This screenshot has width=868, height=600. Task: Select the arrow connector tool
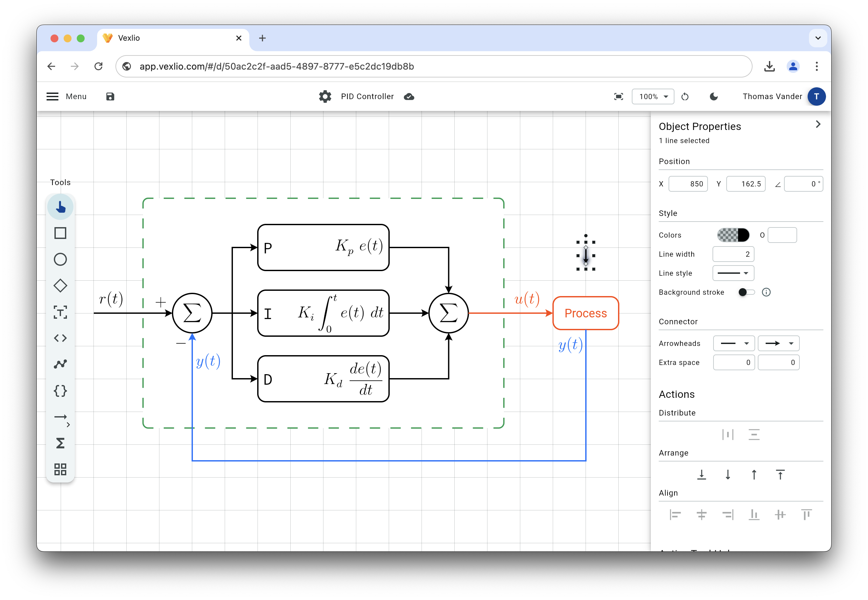pyautogui.click(x=60, y=417)
